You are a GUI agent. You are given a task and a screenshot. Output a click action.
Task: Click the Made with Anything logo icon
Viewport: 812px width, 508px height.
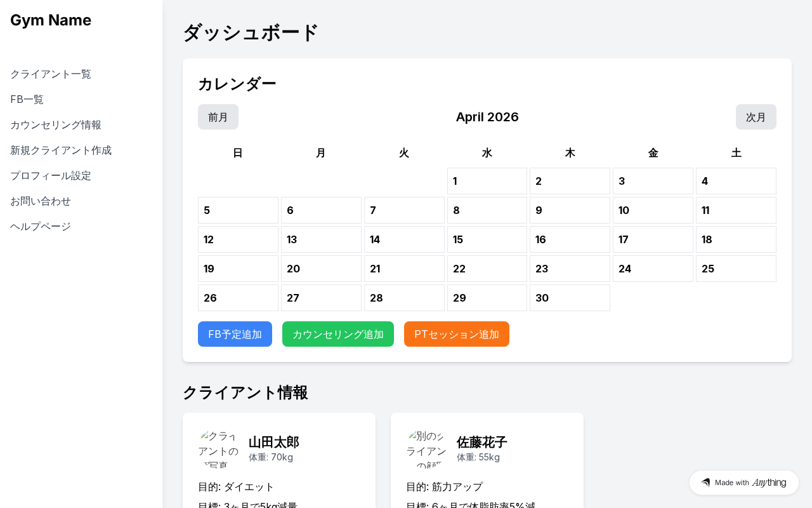[705, 483]
